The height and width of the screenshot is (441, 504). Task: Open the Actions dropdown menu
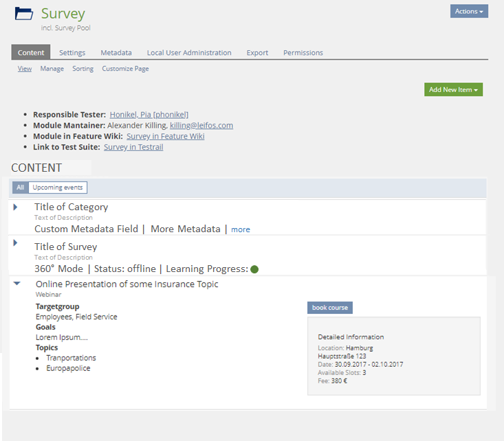tap(469, 11)
